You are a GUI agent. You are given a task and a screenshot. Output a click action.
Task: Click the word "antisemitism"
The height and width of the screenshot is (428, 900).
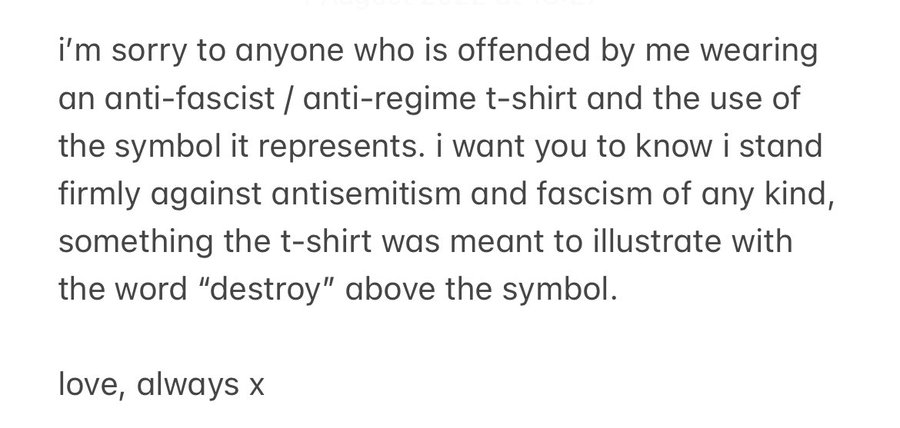[366, 193]
